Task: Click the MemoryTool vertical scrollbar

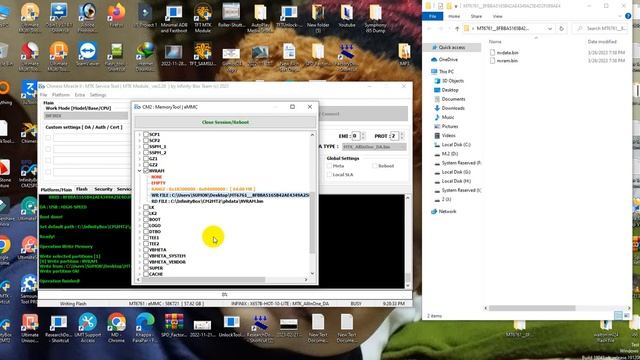Action: tap(312, 222)
